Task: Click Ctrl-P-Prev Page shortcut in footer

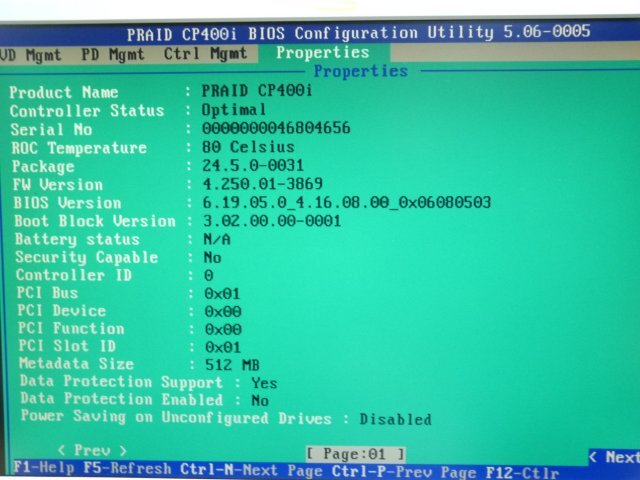Action: coord(404,472)
